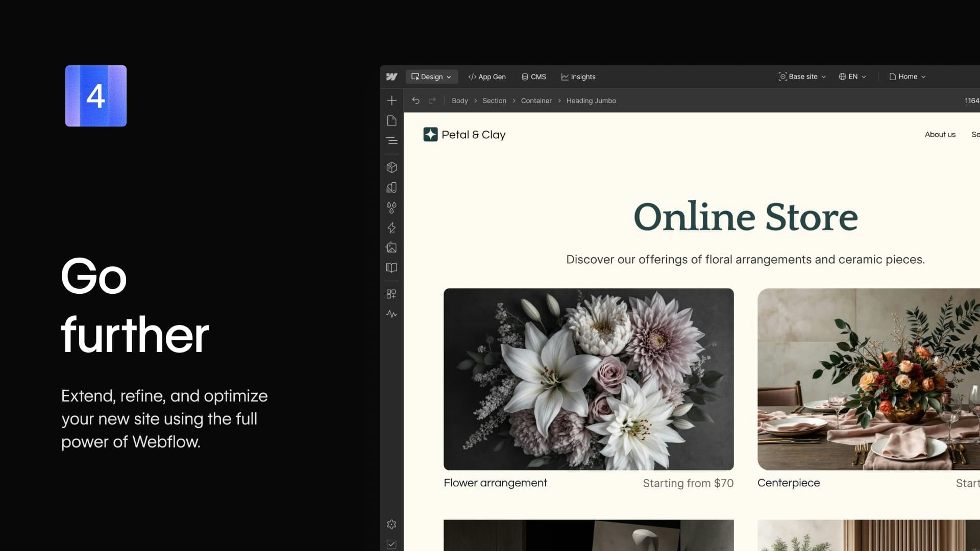The height and width of the screenshot is (551, 980).
Task: Open the Apps panel
Action: pos(391,293)
